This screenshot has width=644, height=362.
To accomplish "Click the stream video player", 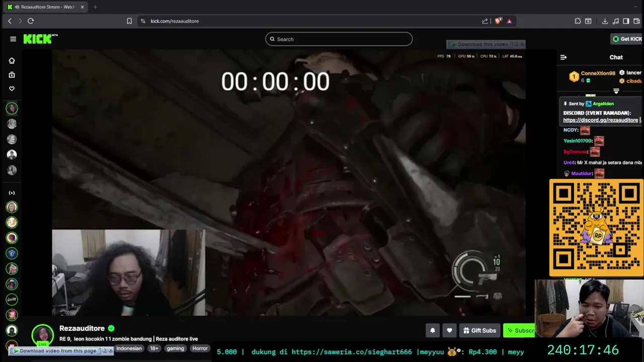I will (289, 183).
